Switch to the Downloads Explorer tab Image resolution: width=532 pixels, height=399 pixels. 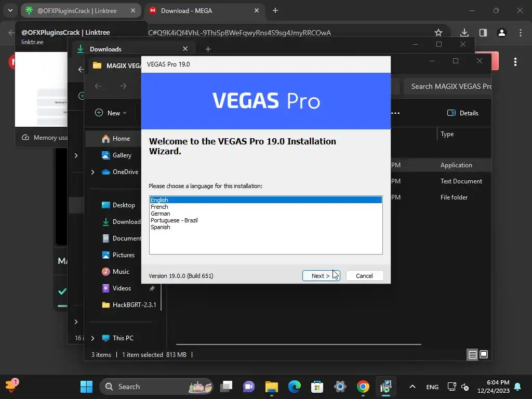(132, 49)
